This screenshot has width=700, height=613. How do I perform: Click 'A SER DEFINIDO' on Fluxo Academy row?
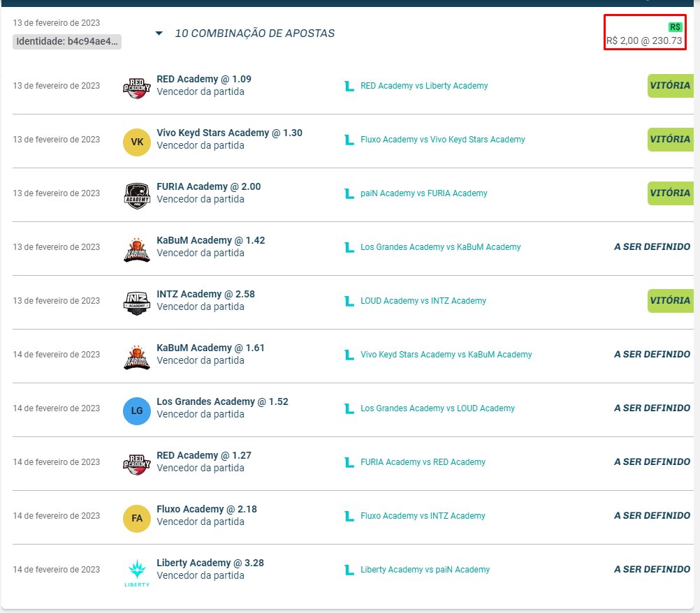652,516
